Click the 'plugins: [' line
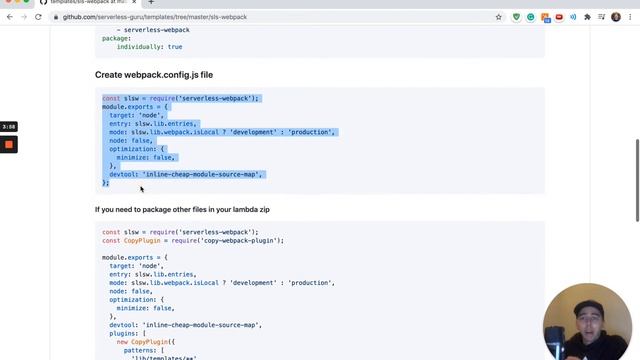The width and height of the screenshot is (640, 360). click(x=127, y=333)
